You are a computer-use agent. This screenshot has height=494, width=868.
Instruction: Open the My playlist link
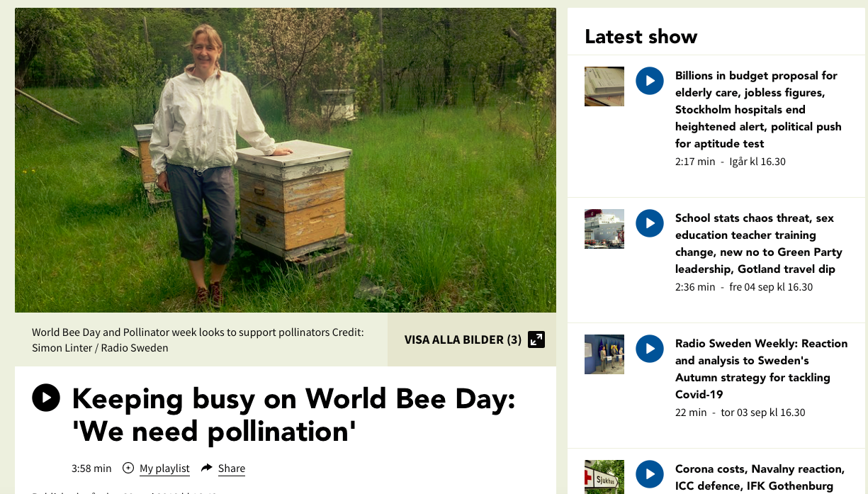point(164,468)
